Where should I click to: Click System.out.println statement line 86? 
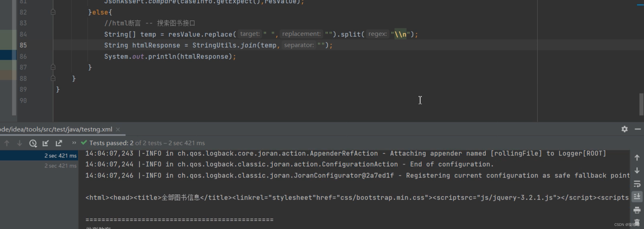click(x=170, y=56)
